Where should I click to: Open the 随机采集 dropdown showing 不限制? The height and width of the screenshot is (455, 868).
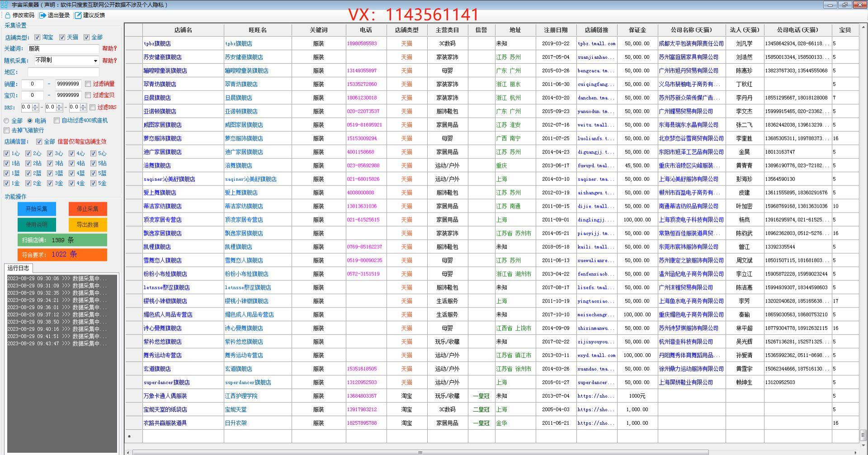[66, 61]
